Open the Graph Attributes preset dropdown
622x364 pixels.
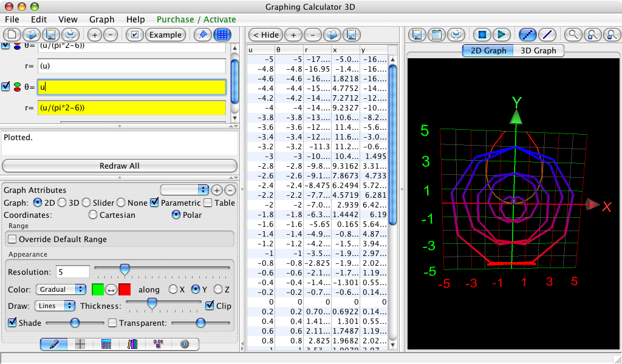[184, 190]
